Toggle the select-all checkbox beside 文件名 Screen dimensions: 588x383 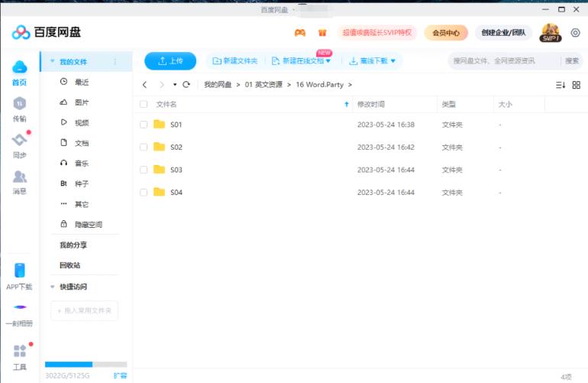point(144,105)
